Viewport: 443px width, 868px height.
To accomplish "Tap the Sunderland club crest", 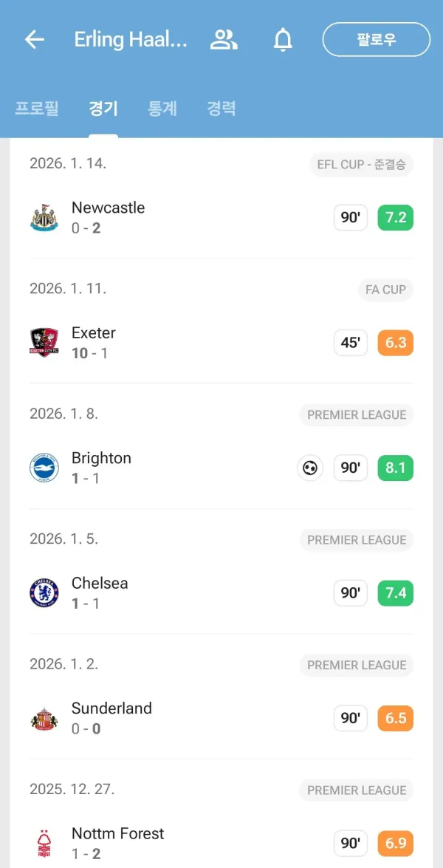I will 44,718.
